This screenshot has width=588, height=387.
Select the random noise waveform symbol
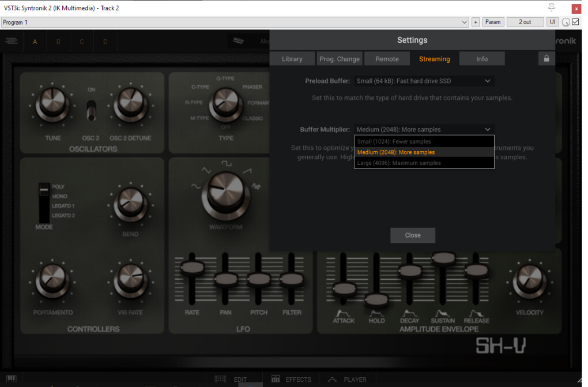click(x=256, y=186)
